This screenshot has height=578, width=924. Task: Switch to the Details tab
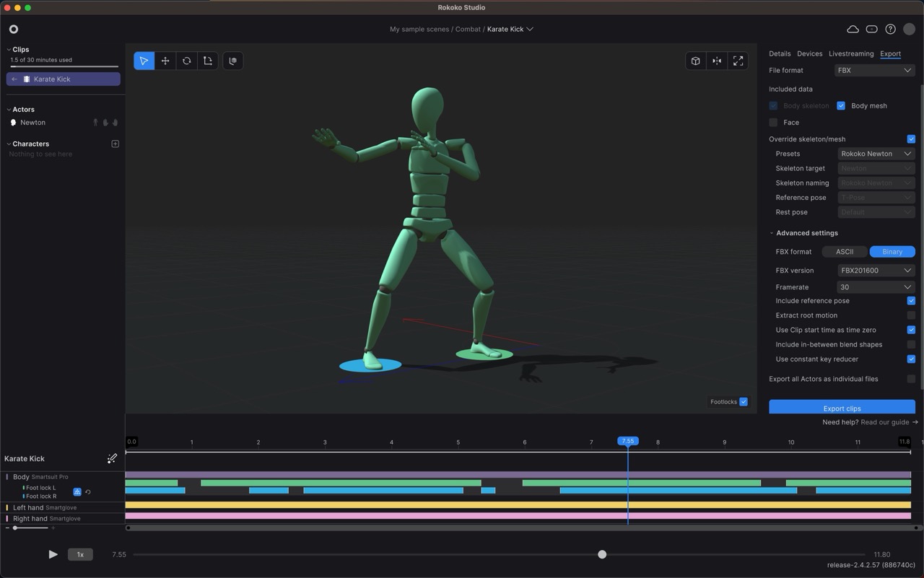tap(780, 53)
